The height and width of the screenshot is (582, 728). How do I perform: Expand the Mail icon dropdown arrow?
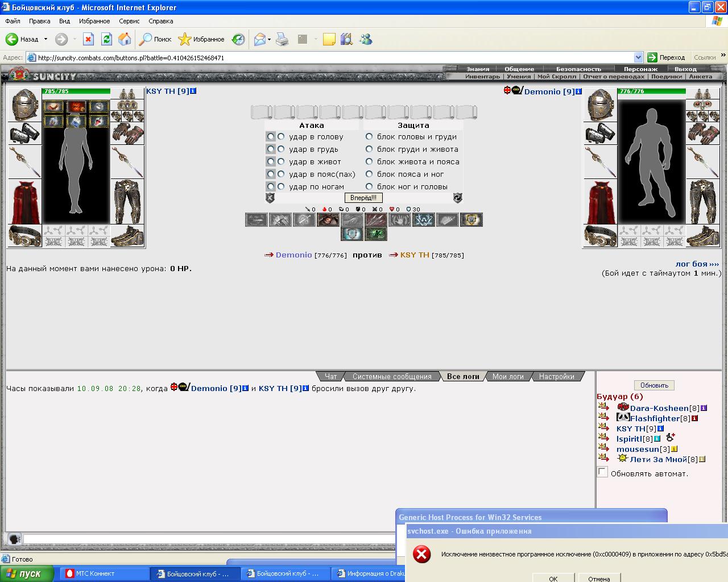[269, 39]
